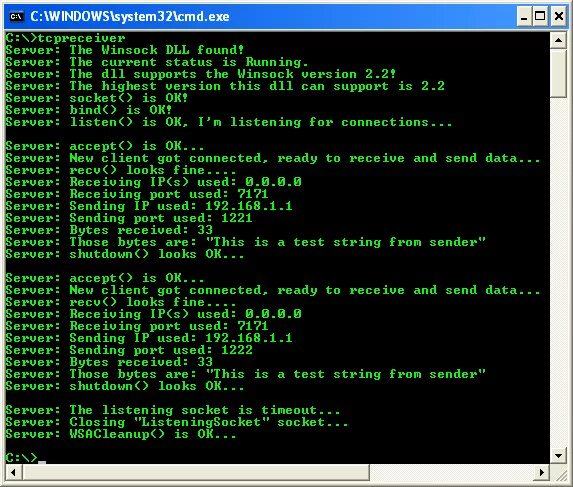Screen dimensions: 573x487
Task: Click the cmd.exe system menu icon
Action: click(16, 17)
